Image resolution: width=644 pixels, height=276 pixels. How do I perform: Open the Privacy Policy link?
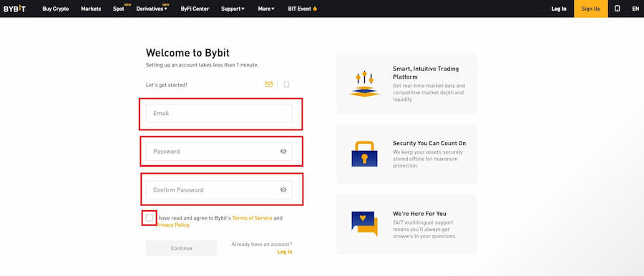click(172, 225)
